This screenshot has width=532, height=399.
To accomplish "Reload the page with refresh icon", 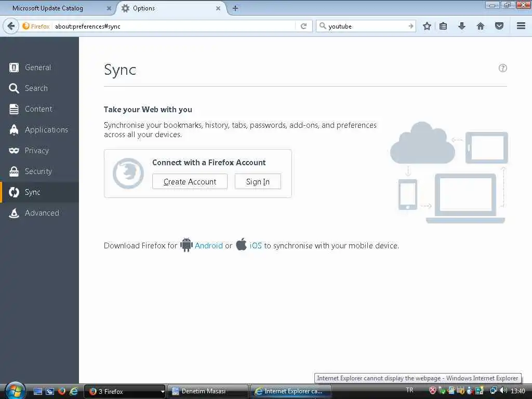I will (x=303, y=26).
